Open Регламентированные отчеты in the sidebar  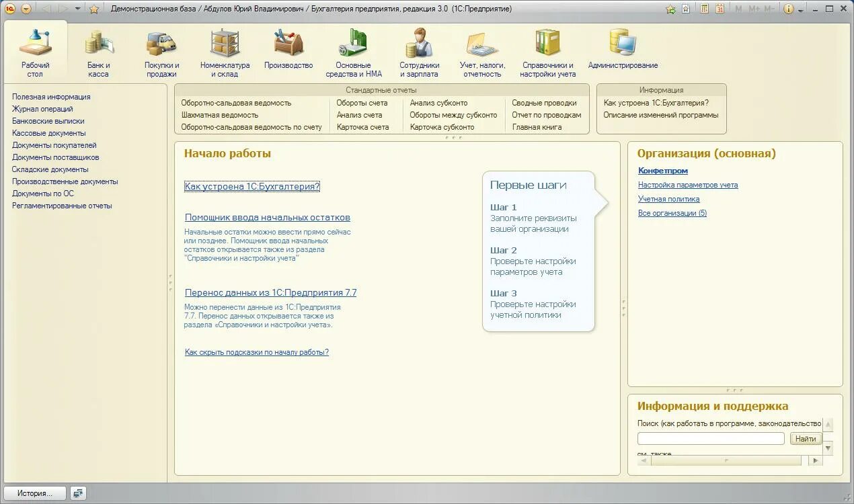62,206
